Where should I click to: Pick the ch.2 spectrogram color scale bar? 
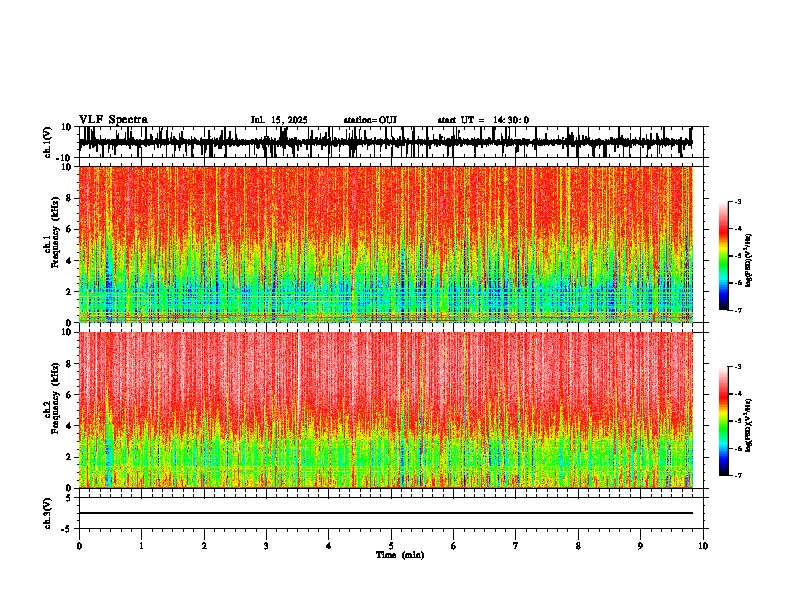[724, 421]
